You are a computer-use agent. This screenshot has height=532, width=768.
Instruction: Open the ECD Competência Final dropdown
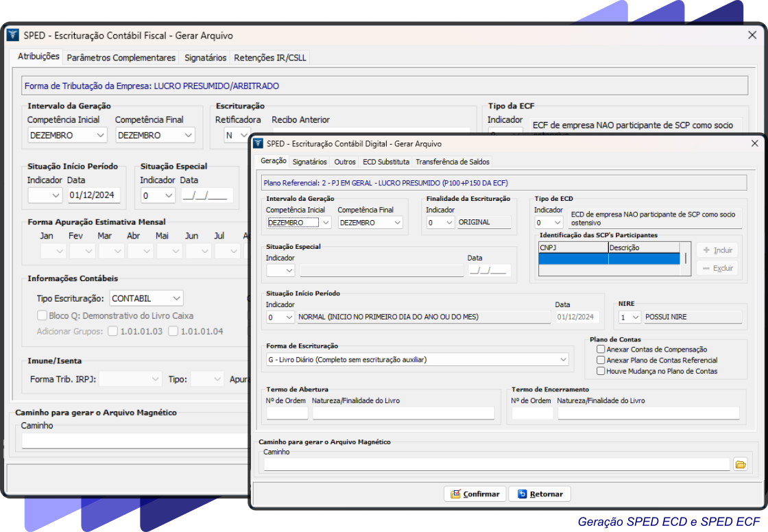point(397,223)
